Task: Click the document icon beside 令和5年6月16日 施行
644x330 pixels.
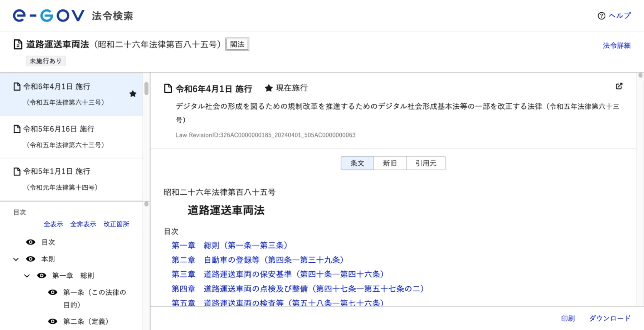Action: click(x=17, y=129)
